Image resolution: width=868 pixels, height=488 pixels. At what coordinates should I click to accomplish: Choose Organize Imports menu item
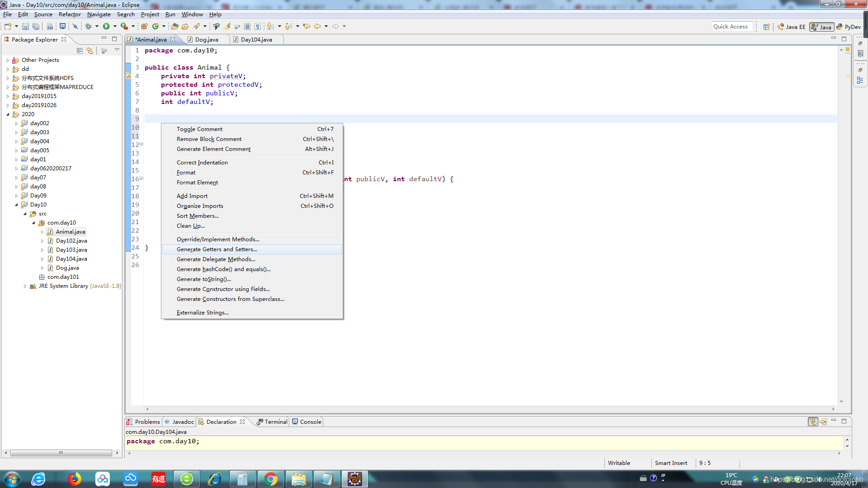(252, 206)
